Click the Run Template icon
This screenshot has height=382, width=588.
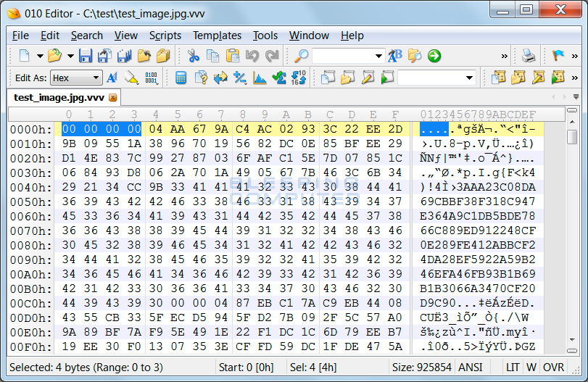click(558, 78)
